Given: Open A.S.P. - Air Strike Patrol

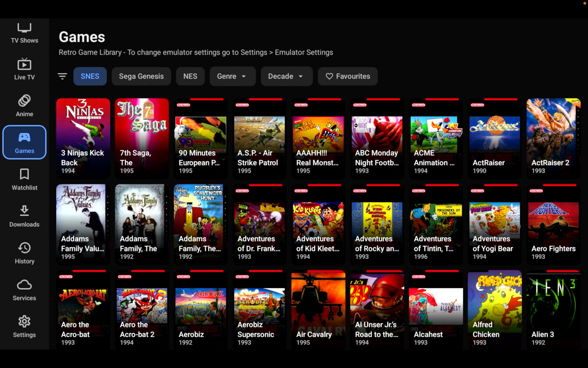Looking at the screenshot, I should coord(259,138).
